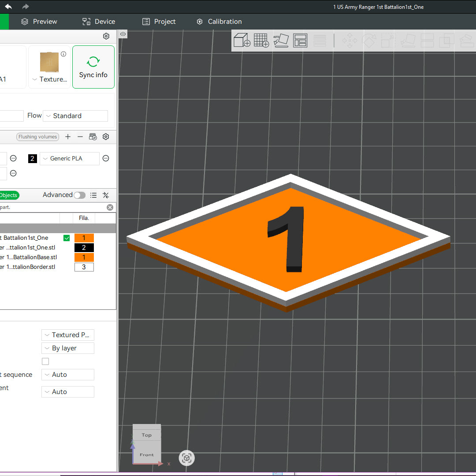The height and width of the screenshot is (476, 476).
Task: Click the Auto orient icon
Action: pyautogui.click(x=281, y=41)
